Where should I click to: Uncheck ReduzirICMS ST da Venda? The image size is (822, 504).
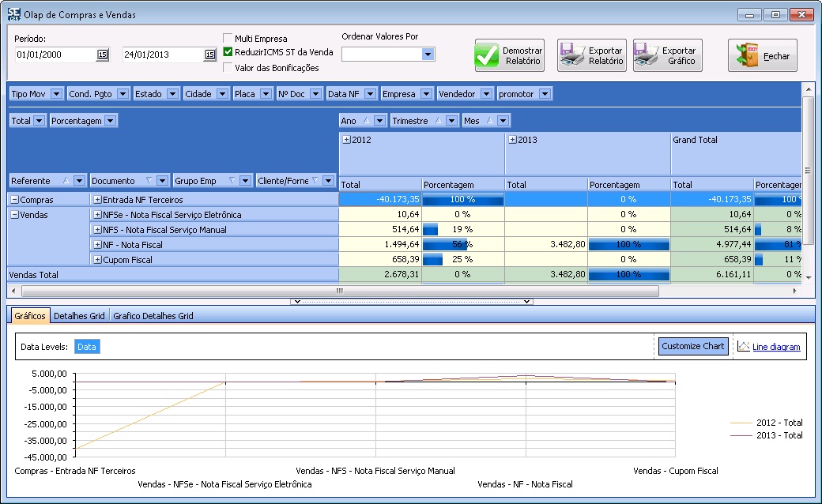[x=228, y=52]
